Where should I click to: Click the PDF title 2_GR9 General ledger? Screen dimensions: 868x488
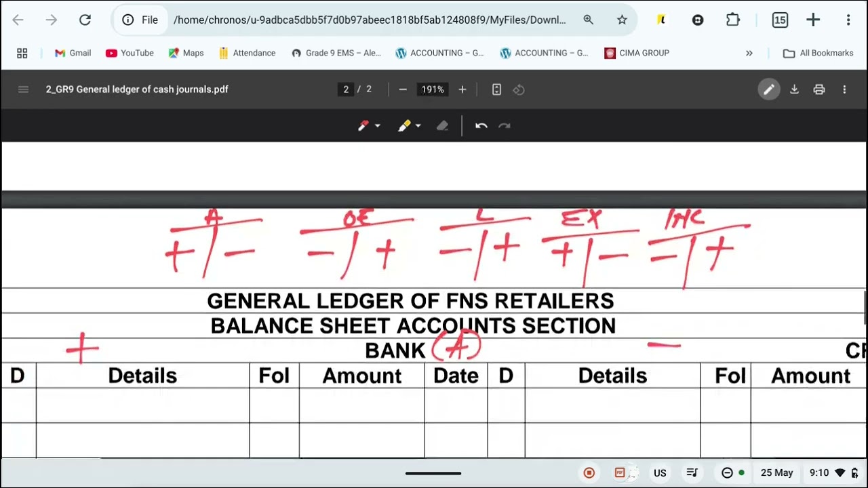pos(137,89)
